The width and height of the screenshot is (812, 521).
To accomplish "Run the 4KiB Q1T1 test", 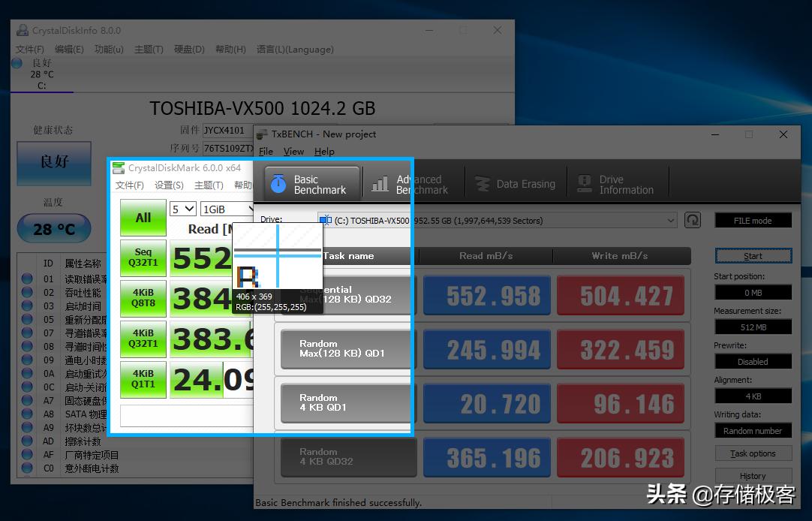I will pos(143,379).
